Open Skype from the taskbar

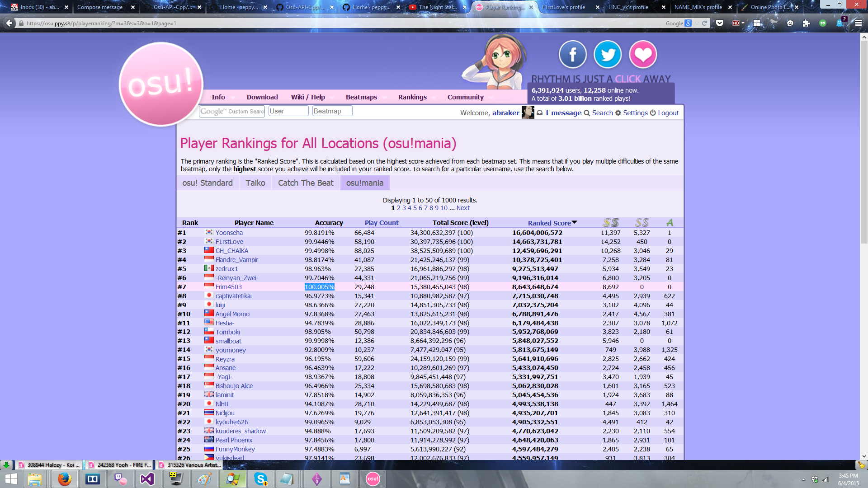click(x=261, y=479)
